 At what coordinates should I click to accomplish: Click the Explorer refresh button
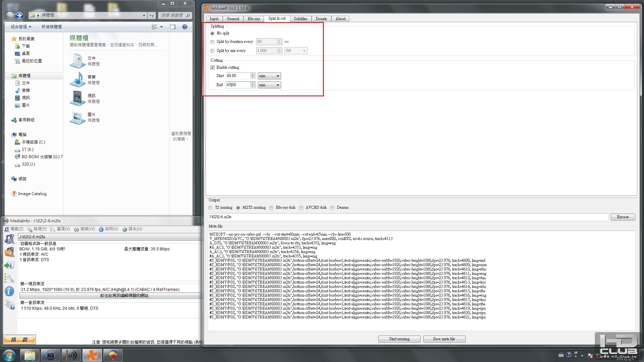pyautogui.click(x=152, y=15)
